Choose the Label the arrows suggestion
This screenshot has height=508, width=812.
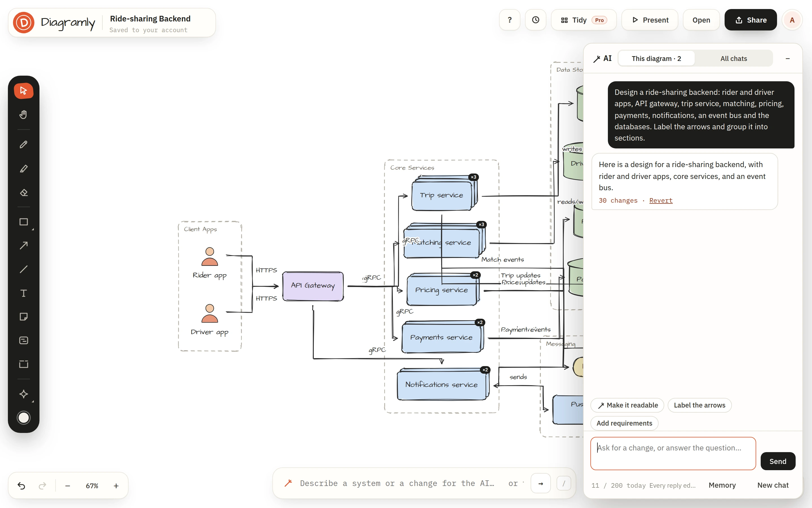(699, 405)
